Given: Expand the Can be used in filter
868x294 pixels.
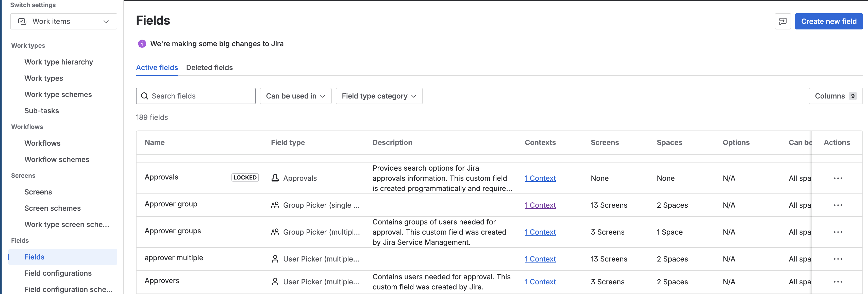Looking at the screenshot, I should coord(295,96).
